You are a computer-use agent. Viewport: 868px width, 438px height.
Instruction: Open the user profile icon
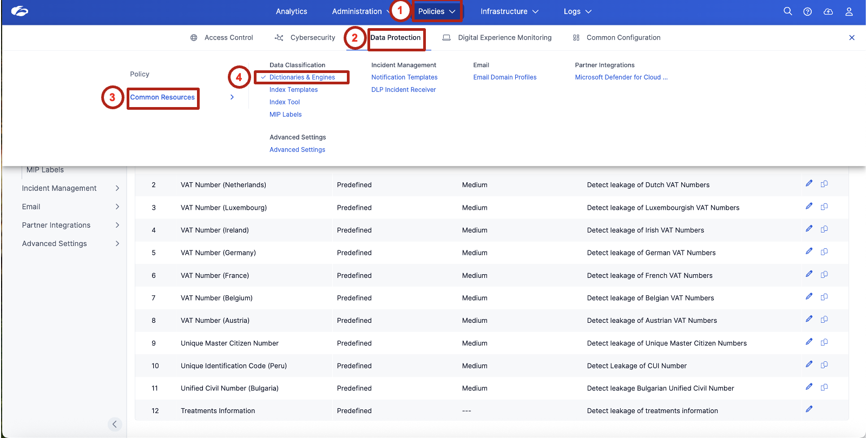(849, 11)
